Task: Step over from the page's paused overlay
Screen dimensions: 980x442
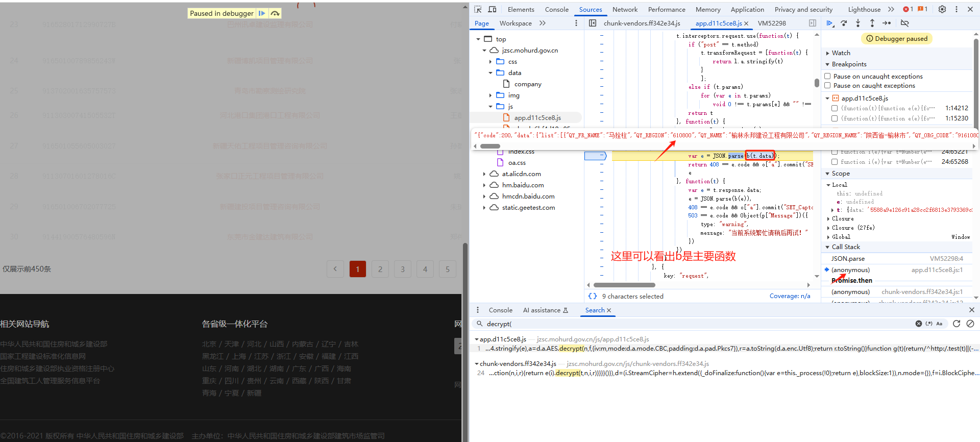Action: coord(275,13)
